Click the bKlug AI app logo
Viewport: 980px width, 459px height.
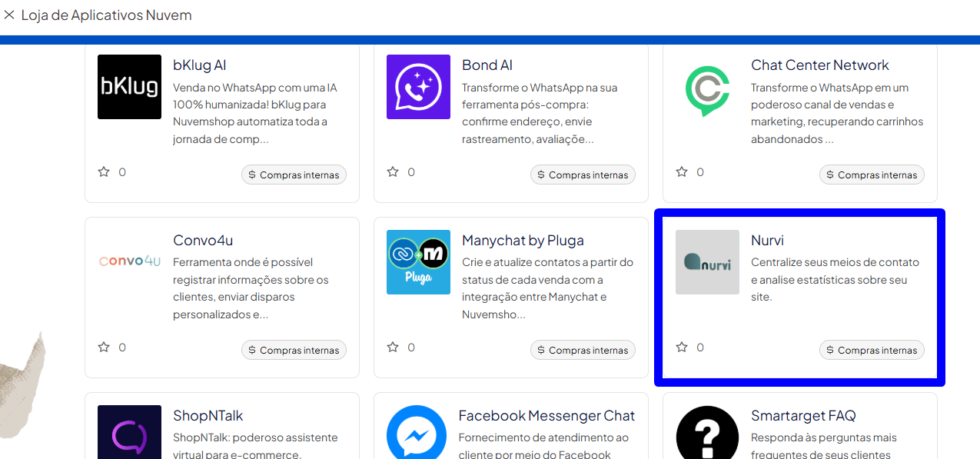[x=129, y=87]
